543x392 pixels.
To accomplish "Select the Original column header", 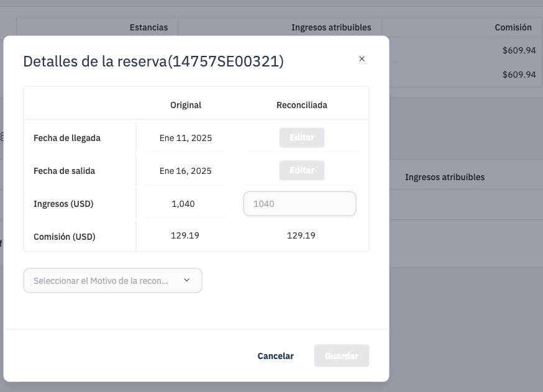I will click(x=186, y=105).
